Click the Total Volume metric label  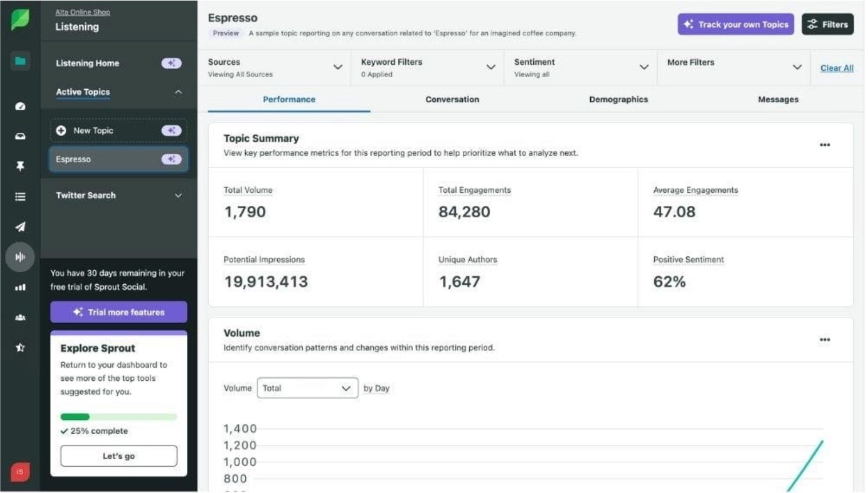(x=249, y=190)
